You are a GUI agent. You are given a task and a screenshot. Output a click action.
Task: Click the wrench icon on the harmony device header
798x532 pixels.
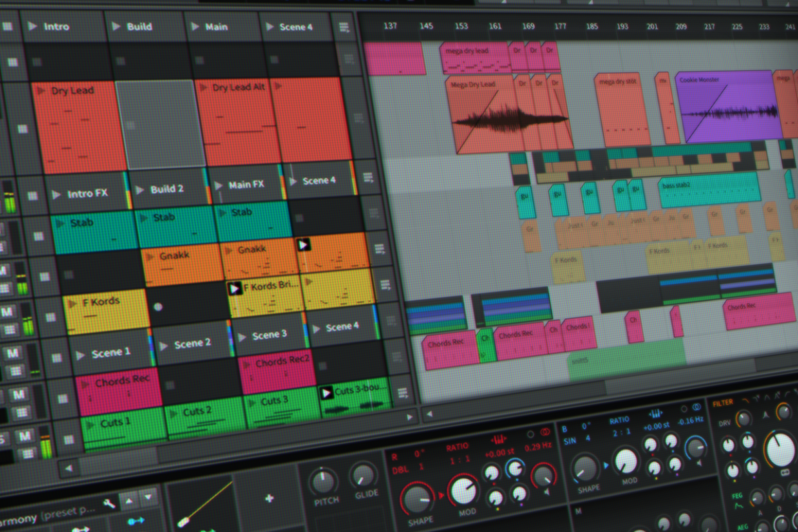point(108,503)
